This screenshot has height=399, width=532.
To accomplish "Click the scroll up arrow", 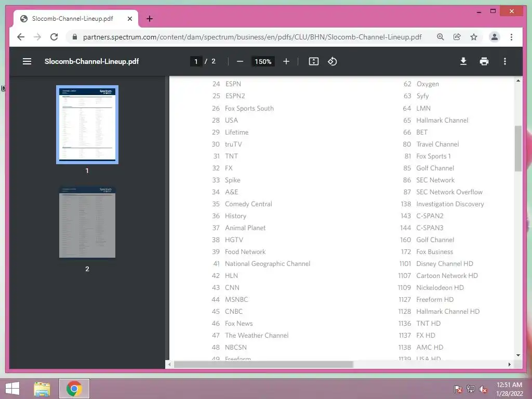I will 518,81.
